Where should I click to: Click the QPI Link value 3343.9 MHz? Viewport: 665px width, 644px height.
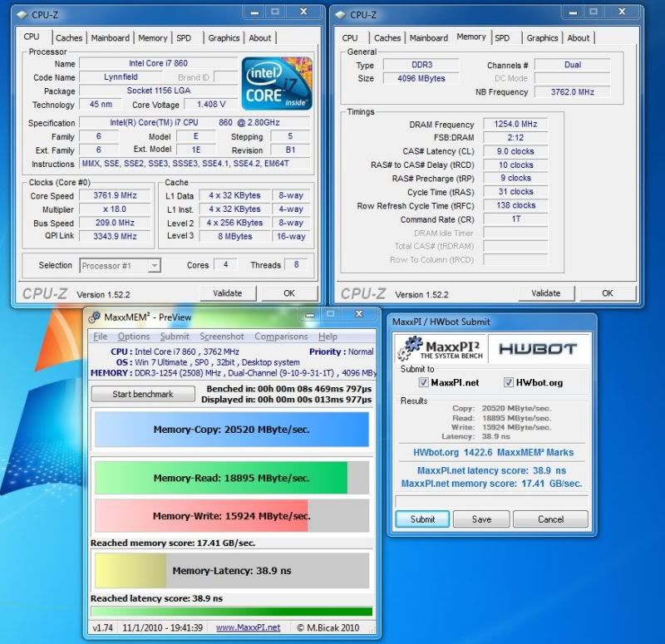[x=115, y=236]
